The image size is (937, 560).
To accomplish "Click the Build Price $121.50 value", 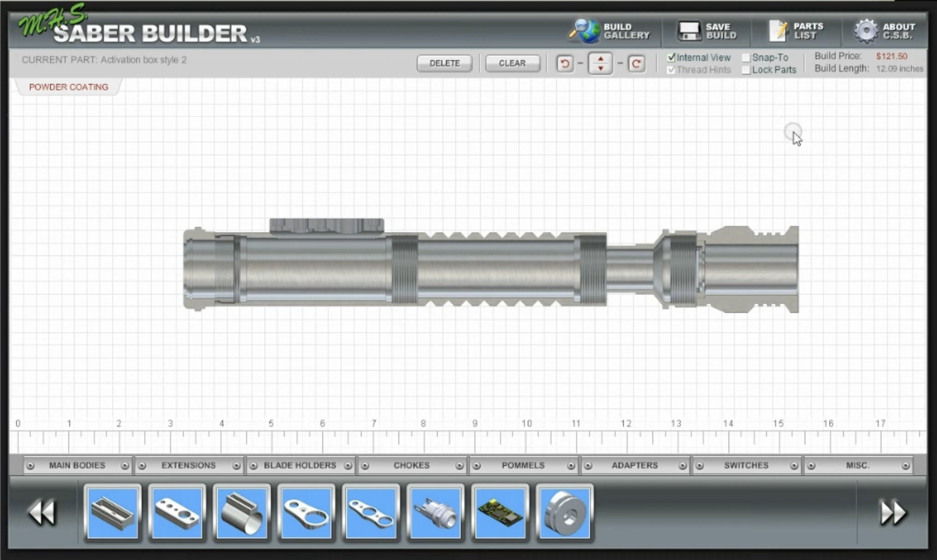I will pos(892,56).
